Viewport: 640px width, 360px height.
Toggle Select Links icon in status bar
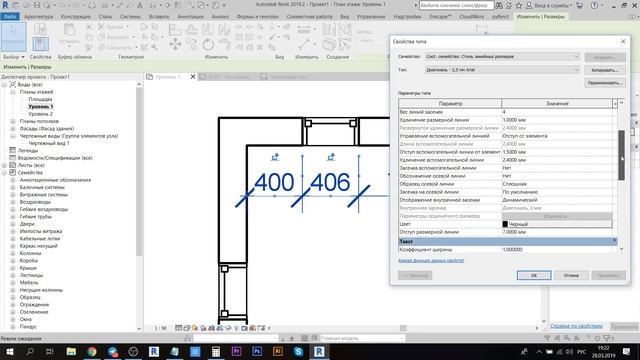click(x=547, y=338)
